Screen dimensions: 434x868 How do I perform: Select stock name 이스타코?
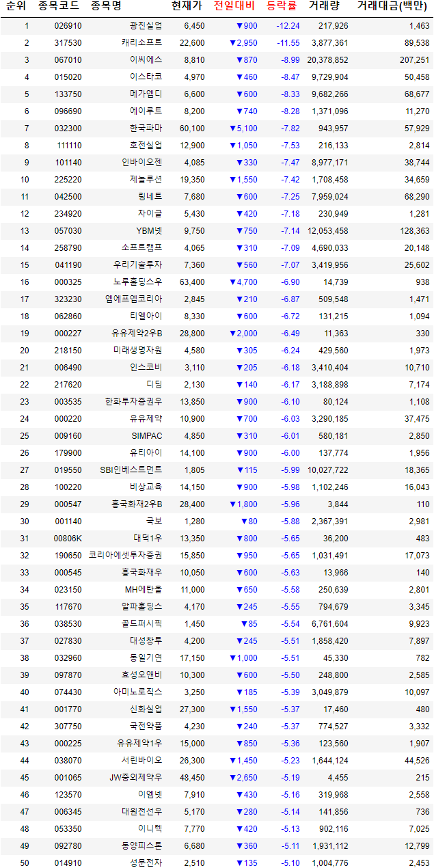click(146, 77)
